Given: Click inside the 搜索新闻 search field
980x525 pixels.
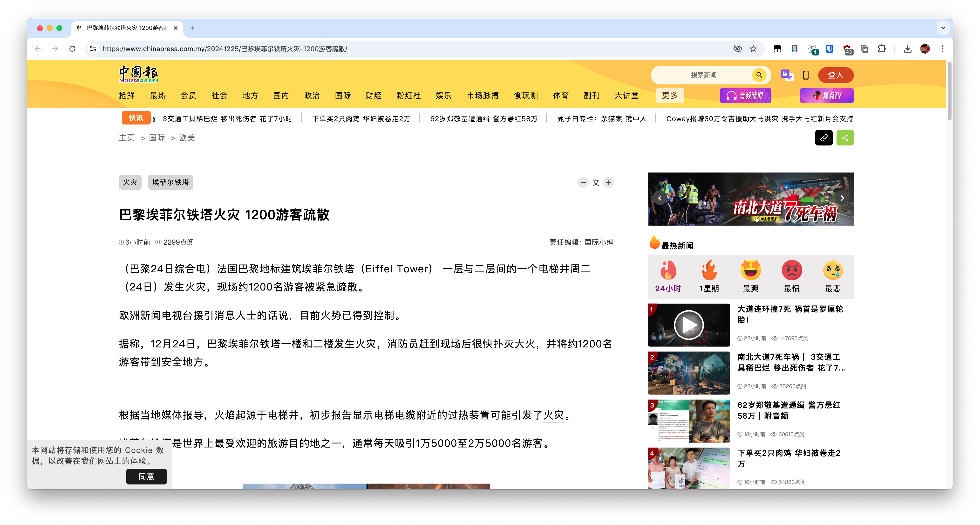Looking at the screenshot, I should click(708, 75).
